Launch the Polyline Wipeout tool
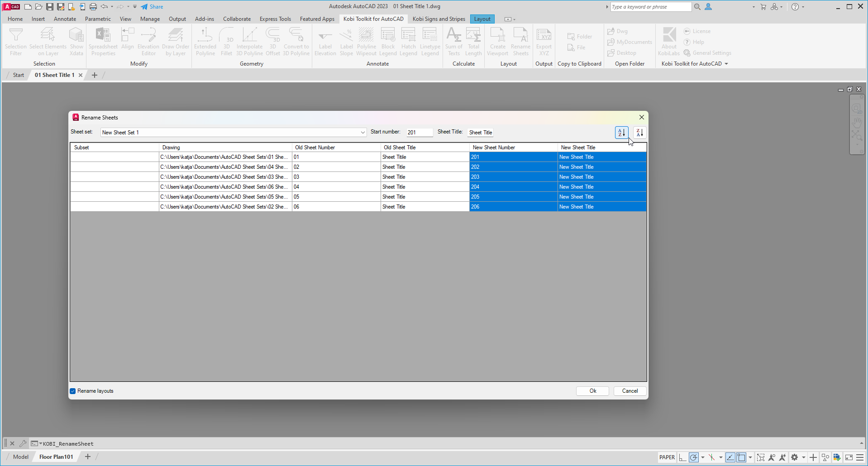868x466 pixels. tap(366, 42)
